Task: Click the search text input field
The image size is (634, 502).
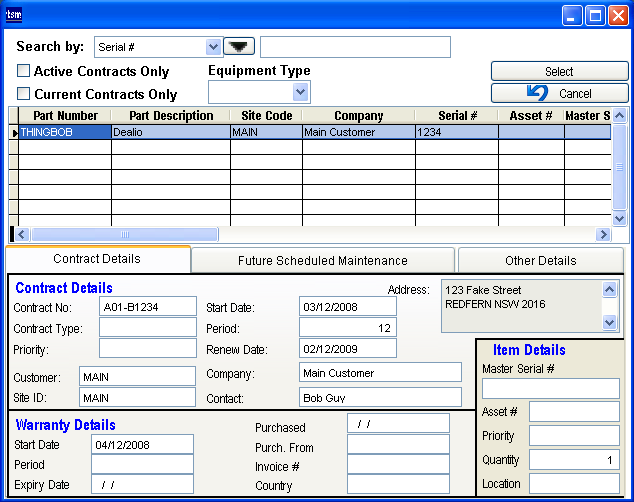Action: [355, 47]
